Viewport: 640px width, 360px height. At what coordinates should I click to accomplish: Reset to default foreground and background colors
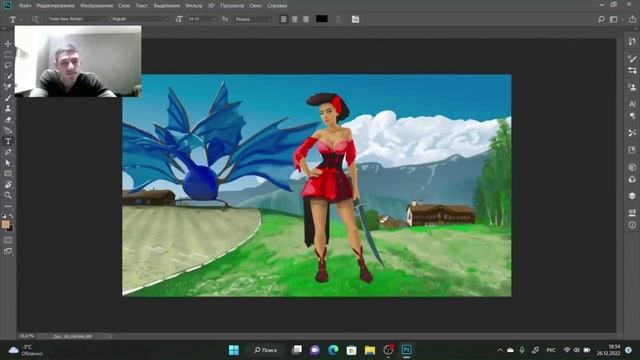pos(4,216)
